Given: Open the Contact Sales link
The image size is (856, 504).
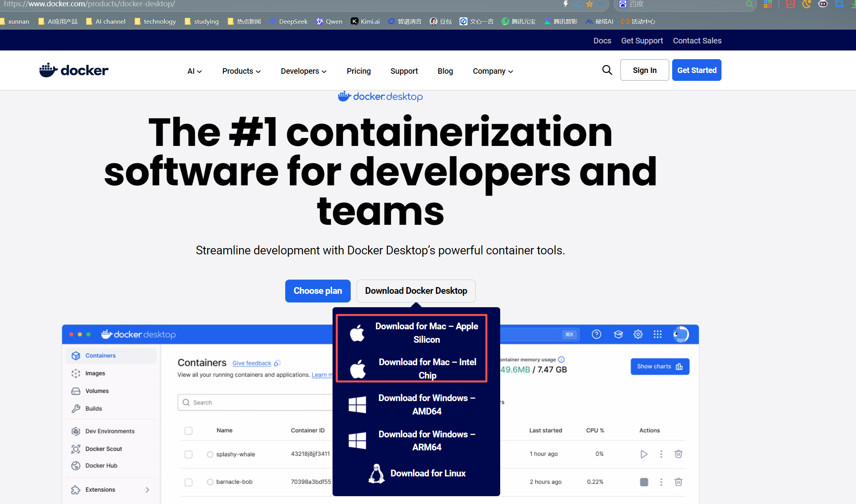Looking at the screenshot, I should tap(697, 41).
